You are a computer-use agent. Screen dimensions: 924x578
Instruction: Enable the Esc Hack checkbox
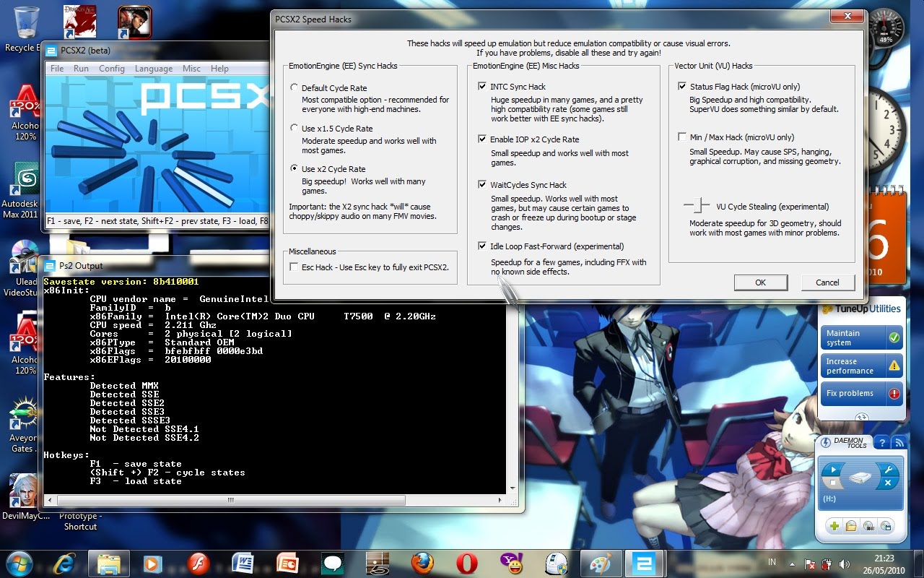(x=294, y=267)
